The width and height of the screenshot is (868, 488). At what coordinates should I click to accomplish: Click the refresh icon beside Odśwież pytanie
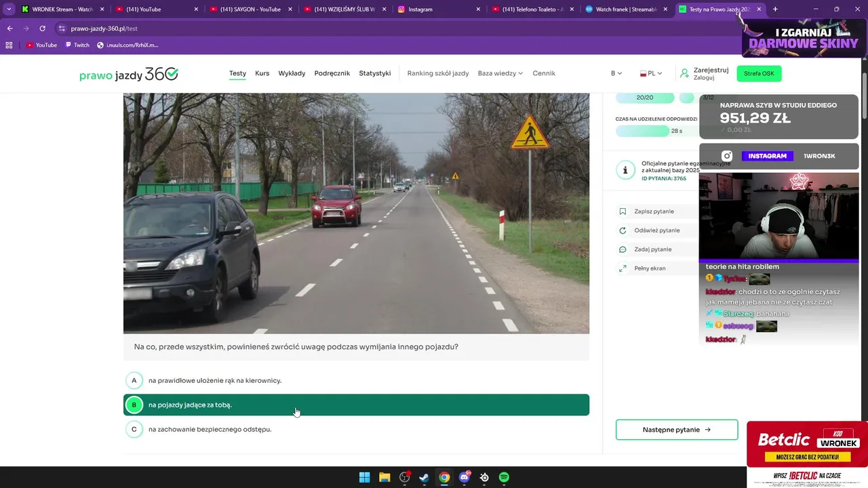(623, 230)
